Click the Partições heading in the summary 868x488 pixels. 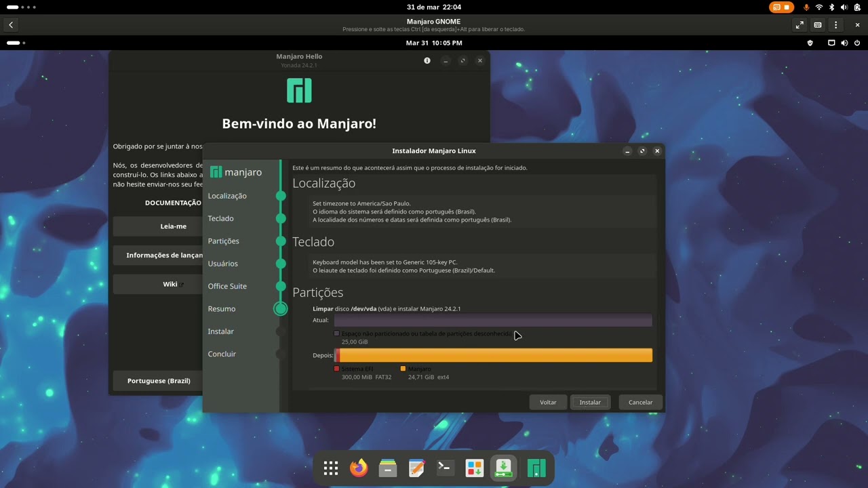click(x=317, y=292)
